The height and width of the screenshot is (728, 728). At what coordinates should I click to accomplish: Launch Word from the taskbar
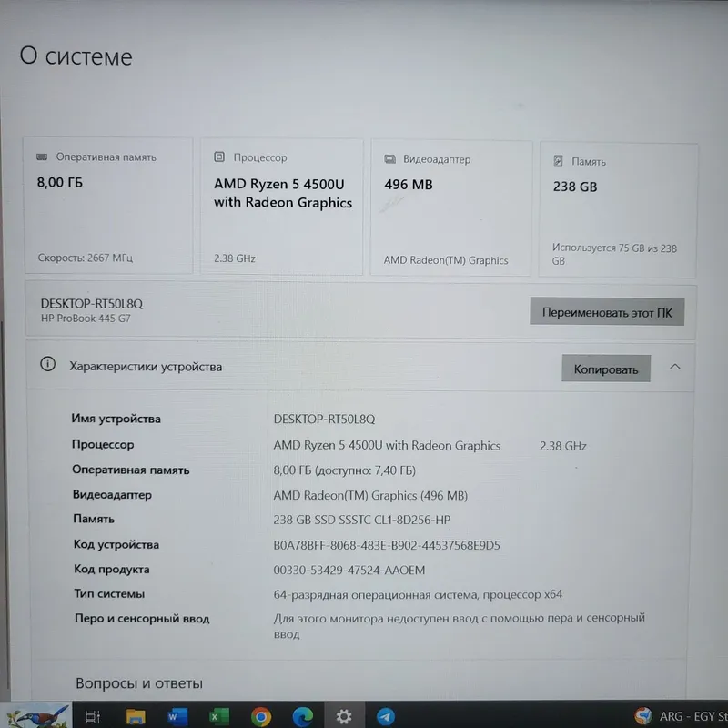pos(177,716)
